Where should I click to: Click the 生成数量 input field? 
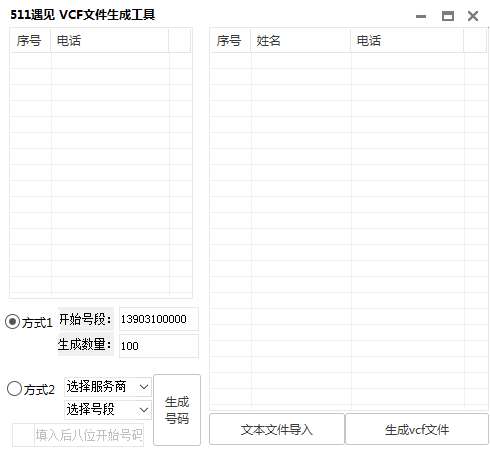pos(159,346)
